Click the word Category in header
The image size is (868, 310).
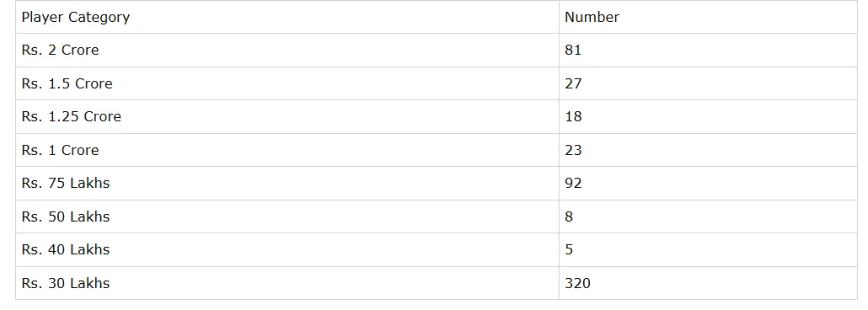coord(99,18)
